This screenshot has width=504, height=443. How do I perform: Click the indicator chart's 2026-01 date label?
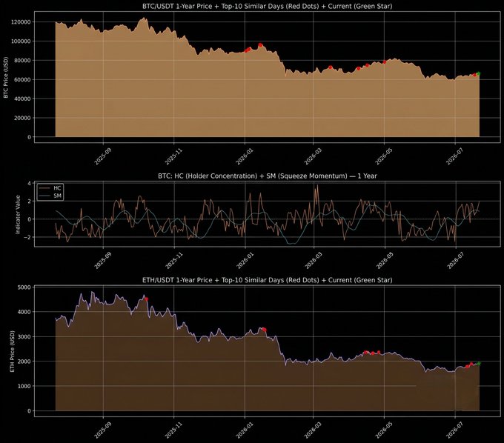click(245, 261)
